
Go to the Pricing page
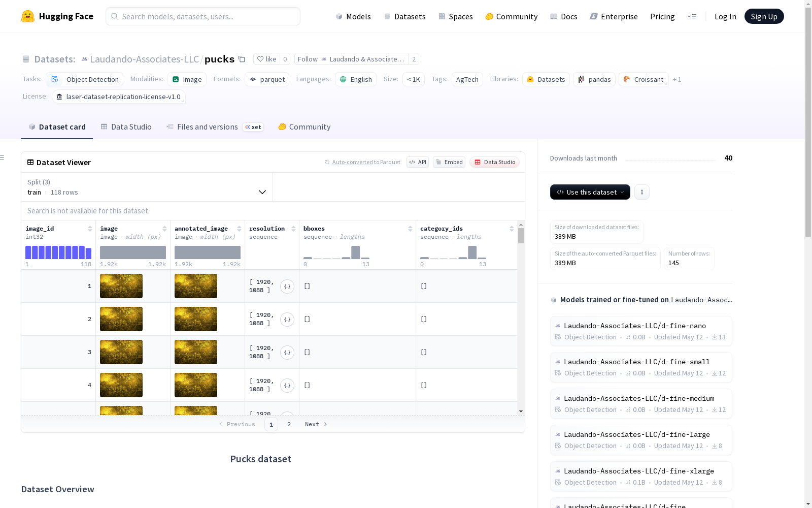(662, 16)
